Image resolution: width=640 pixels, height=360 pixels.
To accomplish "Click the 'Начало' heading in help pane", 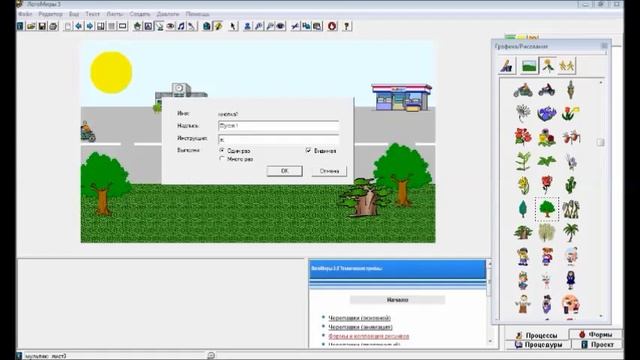I will (x=397, y=300).
